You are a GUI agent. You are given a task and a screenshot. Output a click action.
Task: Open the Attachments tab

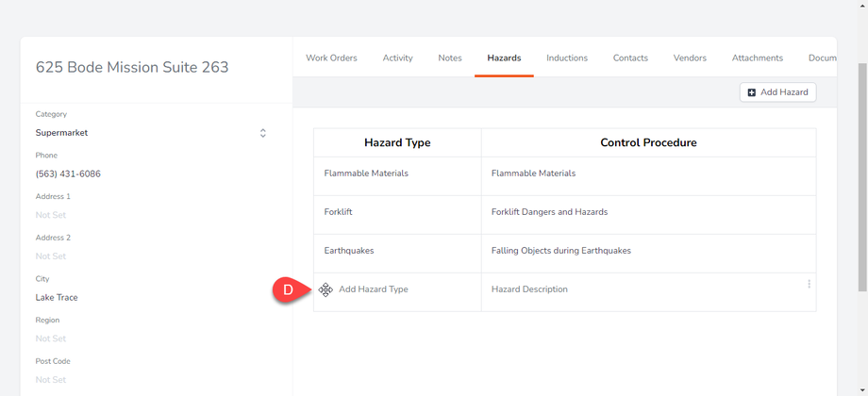point(757,58)
